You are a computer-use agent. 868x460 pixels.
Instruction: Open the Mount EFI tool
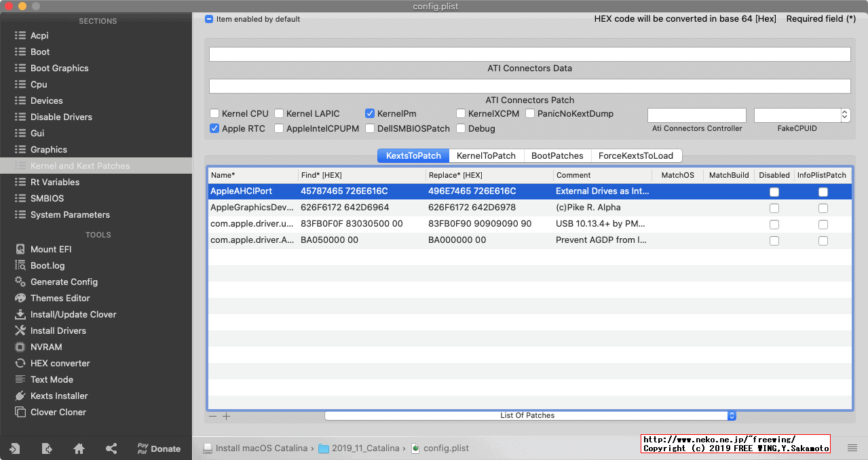click(50, 249)
